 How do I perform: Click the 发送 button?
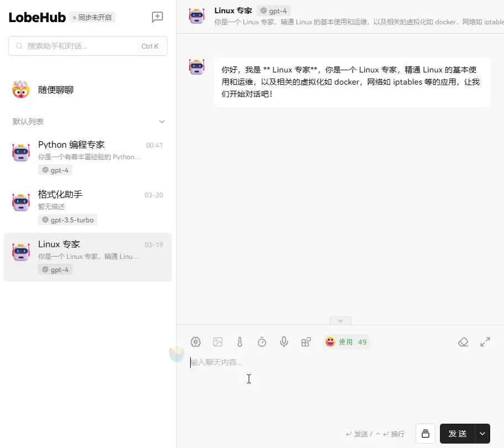pos(457,434)
